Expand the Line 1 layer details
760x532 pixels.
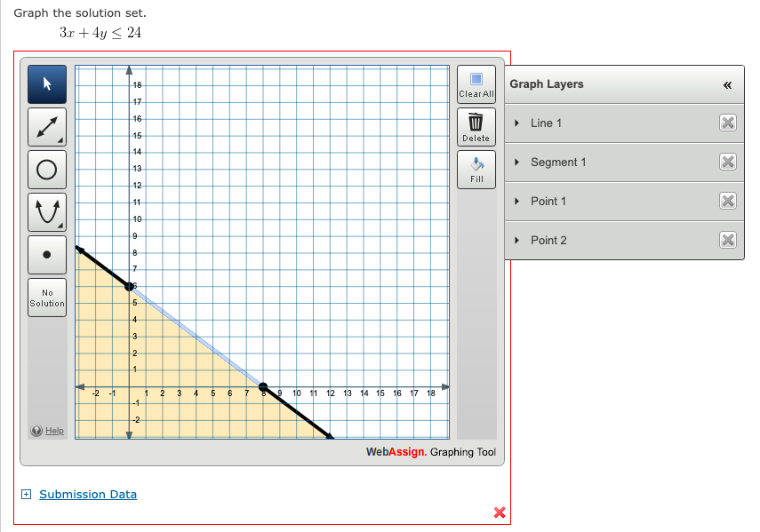coord(516,123)
